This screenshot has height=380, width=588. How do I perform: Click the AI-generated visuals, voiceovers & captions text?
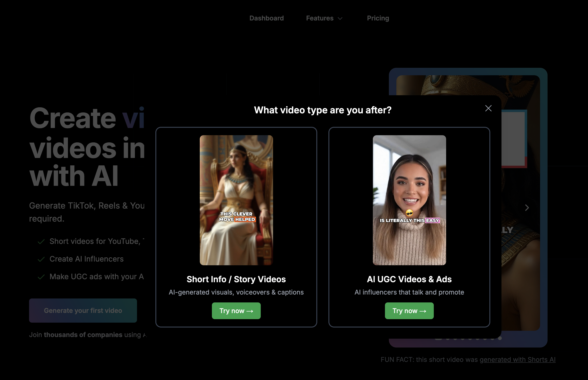(x=236, y=292)
